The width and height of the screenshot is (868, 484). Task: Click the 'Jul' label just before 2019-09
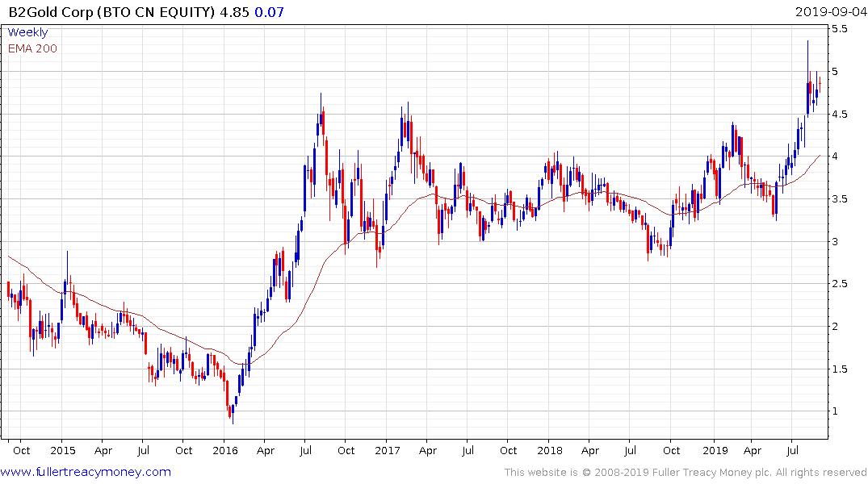click(x=793, y=450)
